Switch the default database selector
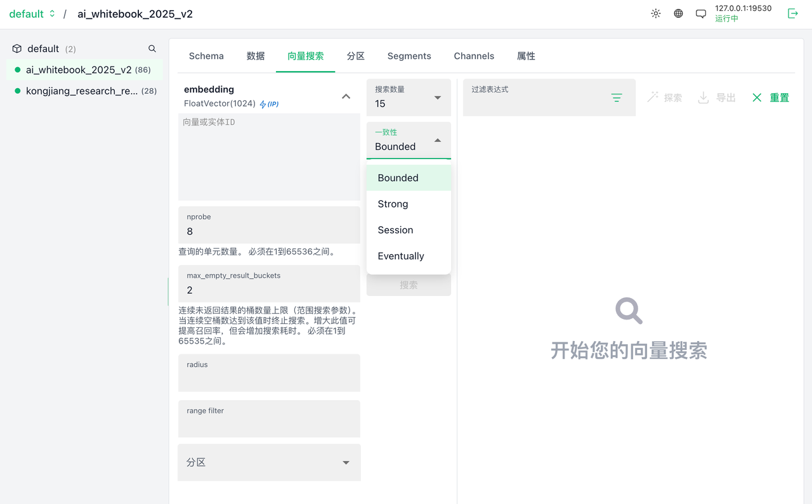Screen dimensions: 812x504 pos(32,14)
